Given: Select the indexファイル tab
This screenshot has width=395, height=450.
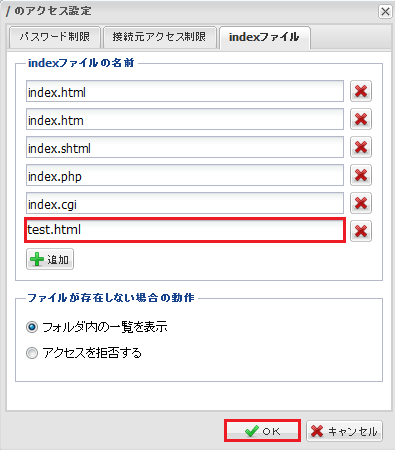Looking at the screenshot, I should 265,37.
